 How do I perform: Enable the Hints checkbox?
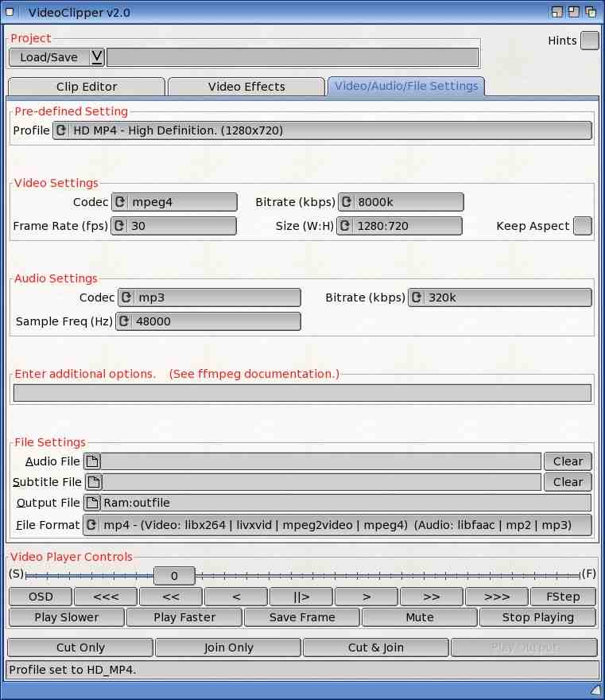coord(589,41)
